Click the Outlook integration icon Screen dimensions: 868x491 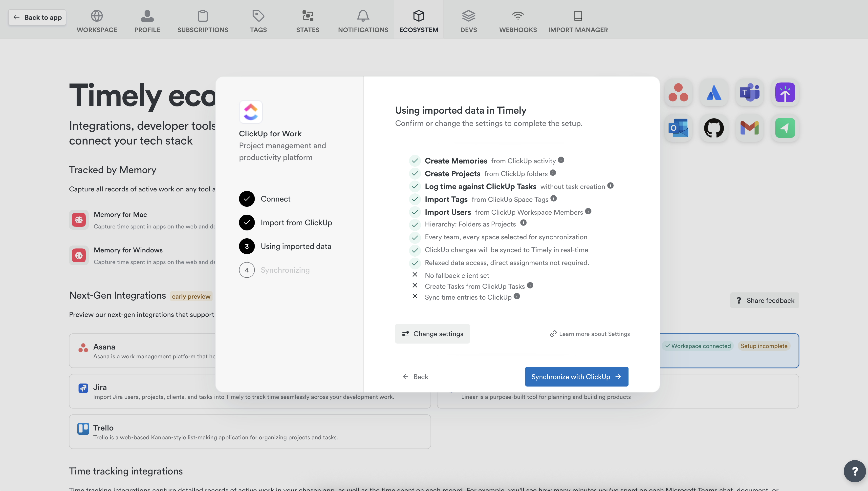pyautogui.click(x=678, y=128)
